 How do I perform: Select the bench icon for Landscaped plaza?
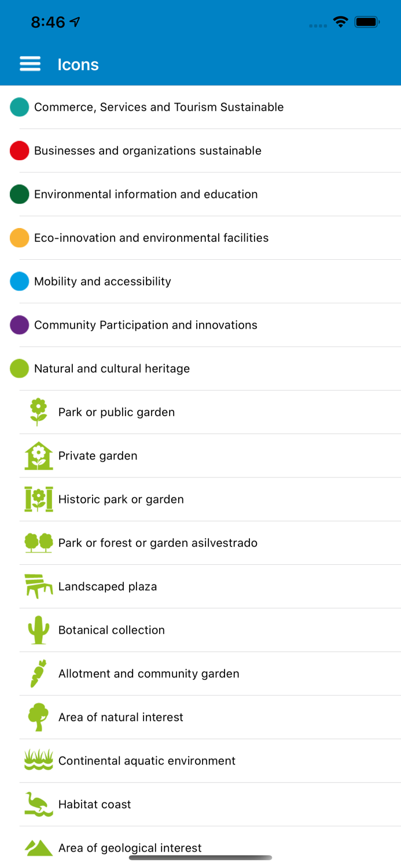click(x=38, y=586)
